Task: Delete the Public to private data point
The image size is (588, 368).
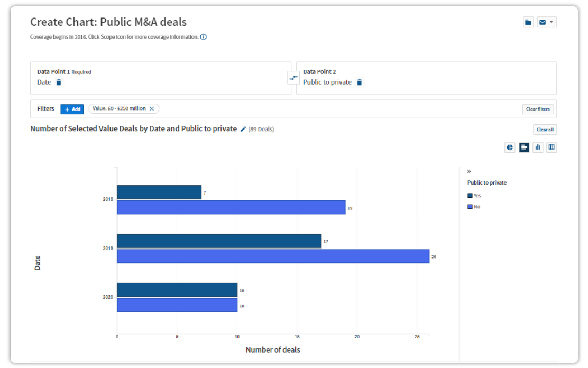Action: click(x=360, y=82)
